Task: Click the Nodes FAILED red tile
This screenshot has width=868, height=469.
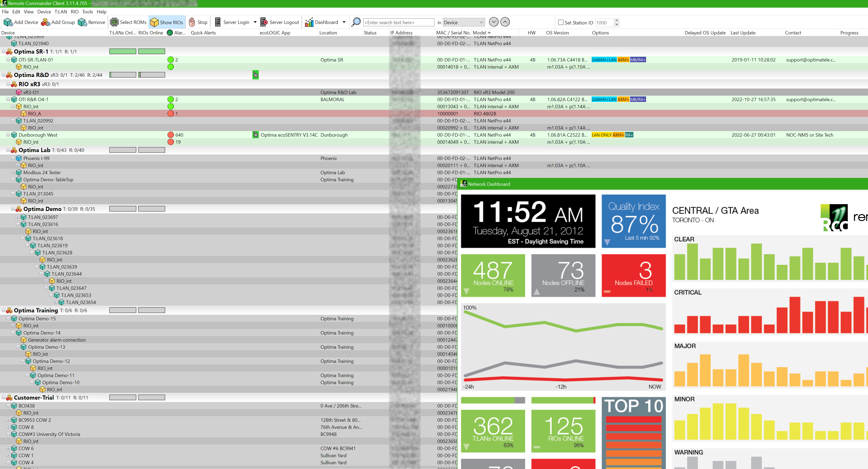Action: coord(633,275)
